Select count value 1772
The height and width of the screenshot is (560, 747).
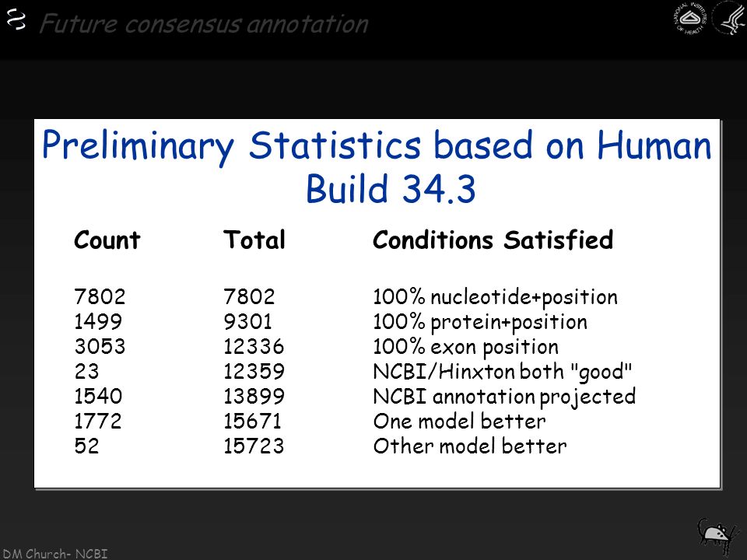(x=98, y=421)
